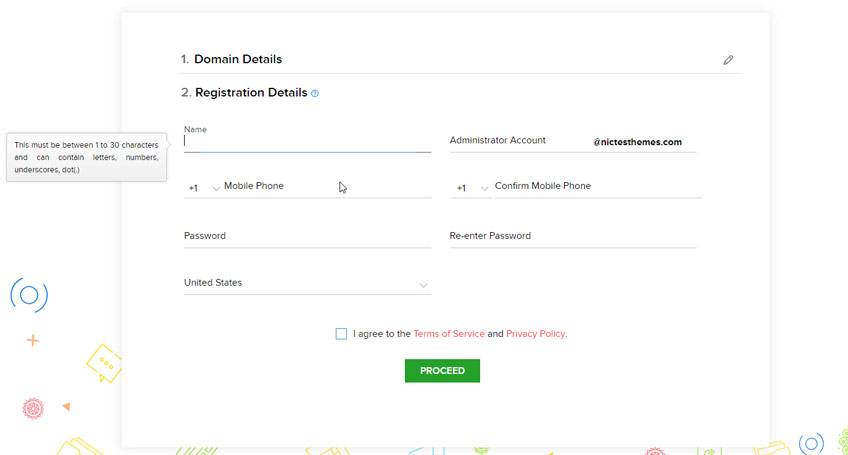Expand the Mobile Phone country code dropdown
Screen dimensions: 848x455
[202, 188]
